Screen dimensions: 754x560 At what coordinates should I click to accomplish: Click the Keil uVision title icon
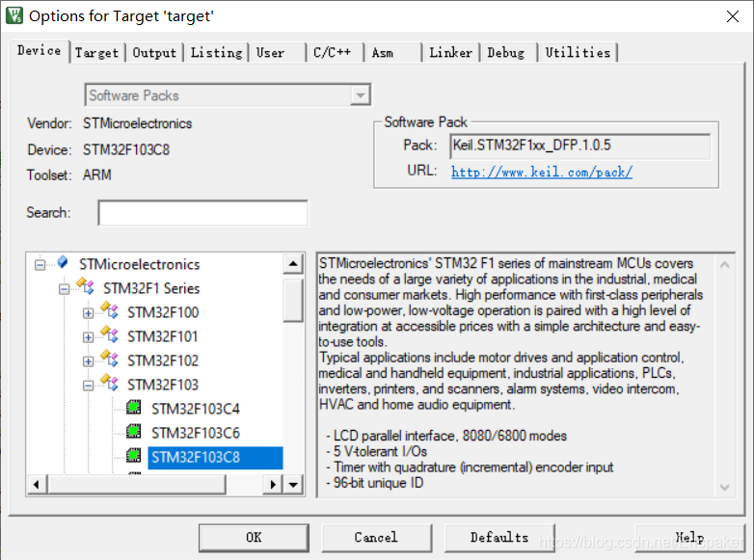pyautogui.click(x=14, y=15)
